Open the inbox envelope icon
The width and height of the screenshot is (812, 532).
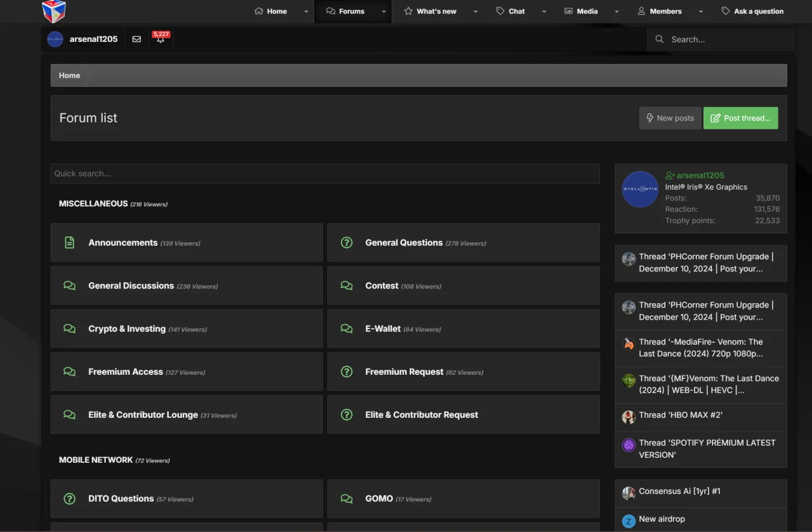(x=136, y=39)
